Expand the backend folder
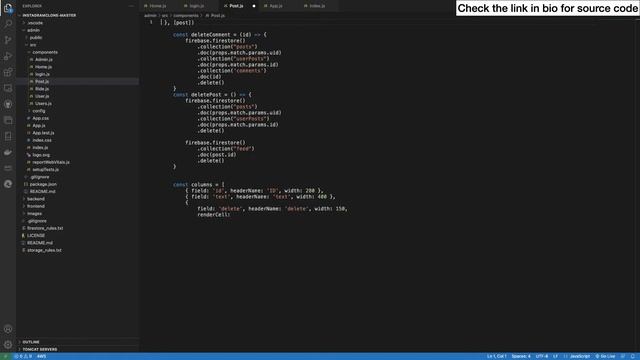The width and height of the screenshot is (640, 360). (x=36, y=199)
